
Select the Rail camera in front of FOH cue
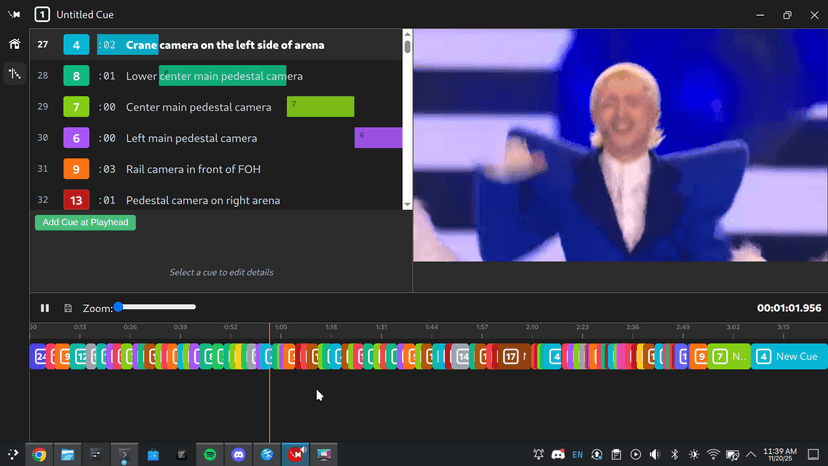(203, 169)
